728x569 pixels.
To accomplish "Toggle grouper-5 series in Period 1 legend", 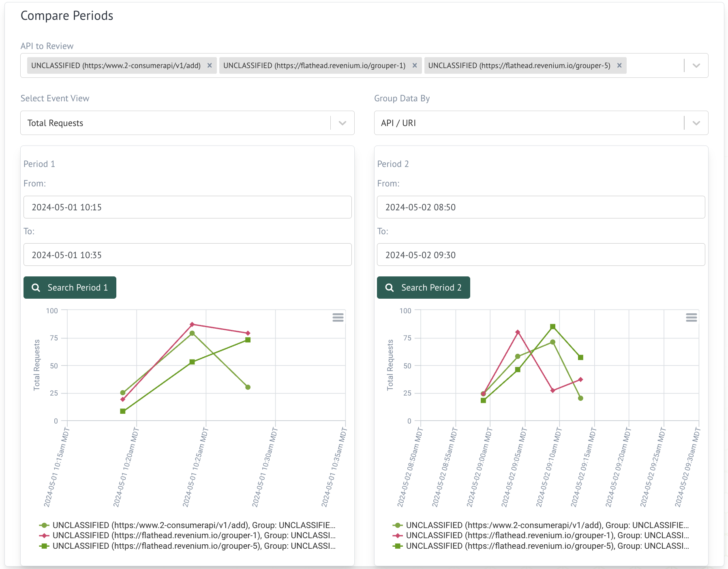I will pyautogui.click(x=194, y=546).
